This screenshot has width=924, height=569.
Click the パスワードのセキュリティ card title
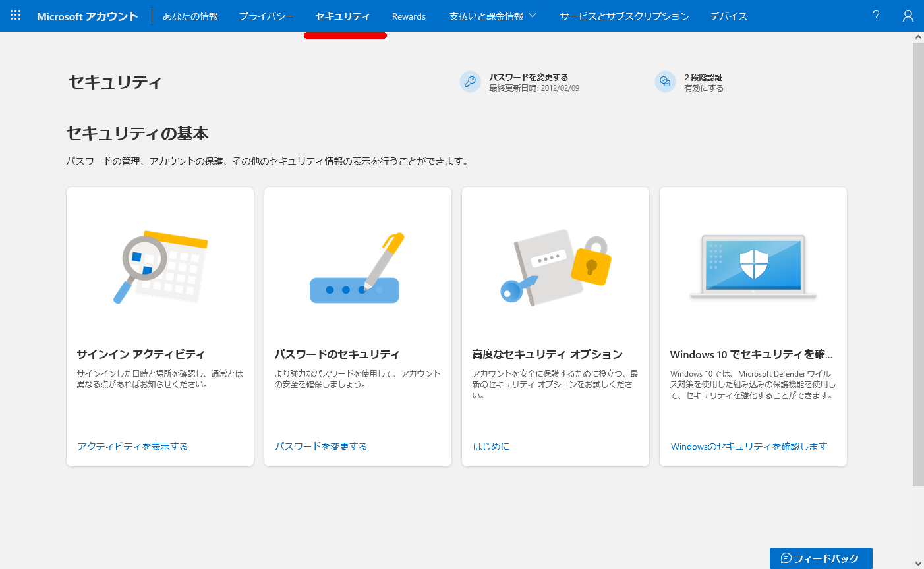(x=337, y=354)
